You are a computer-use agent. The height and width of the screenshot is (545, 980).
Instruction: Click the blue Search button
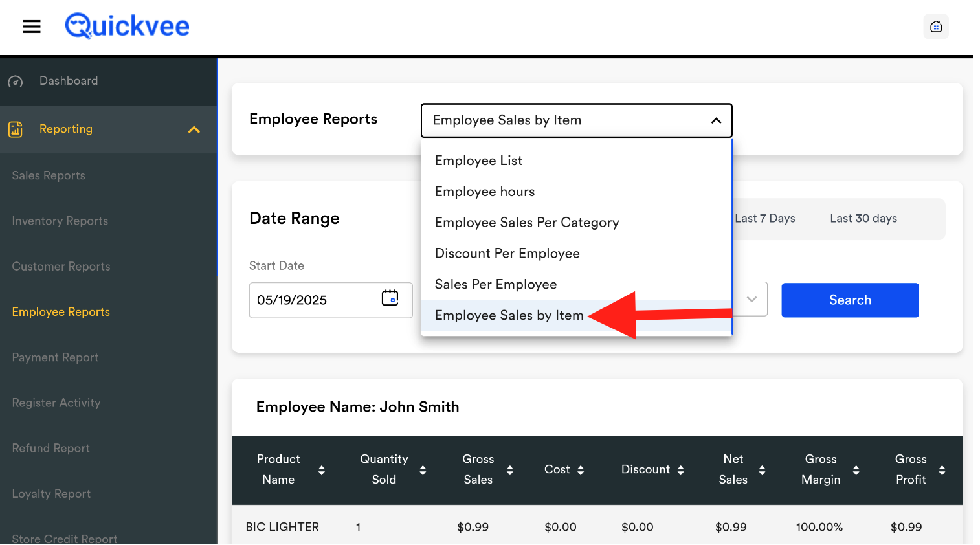(849, 300)
